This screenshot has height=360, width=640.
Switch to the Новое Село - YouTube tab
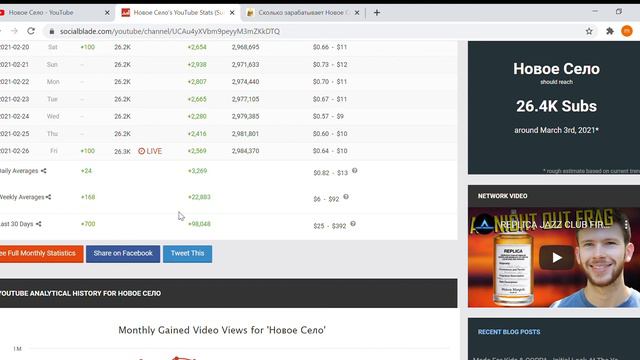[53, 13]
